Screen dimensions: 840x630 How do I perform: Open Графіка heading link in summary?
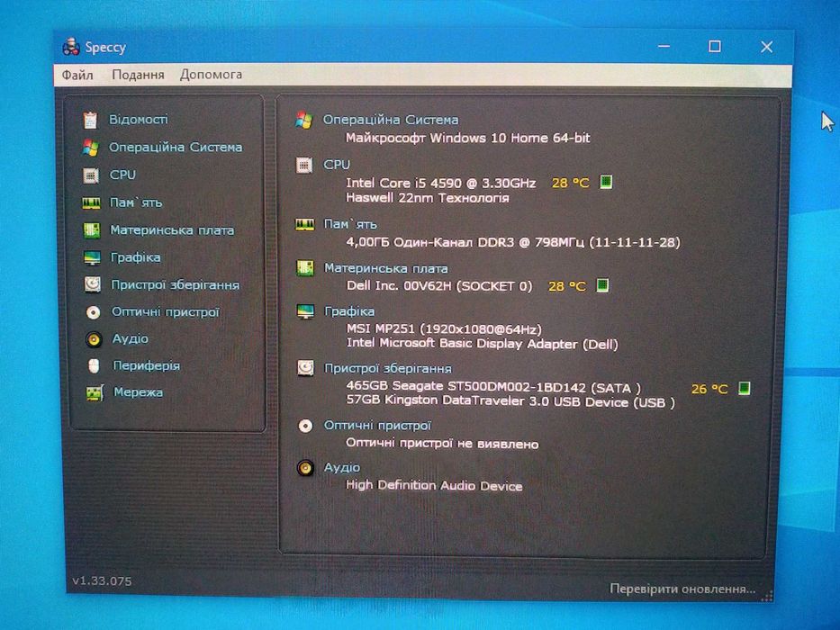349,311
